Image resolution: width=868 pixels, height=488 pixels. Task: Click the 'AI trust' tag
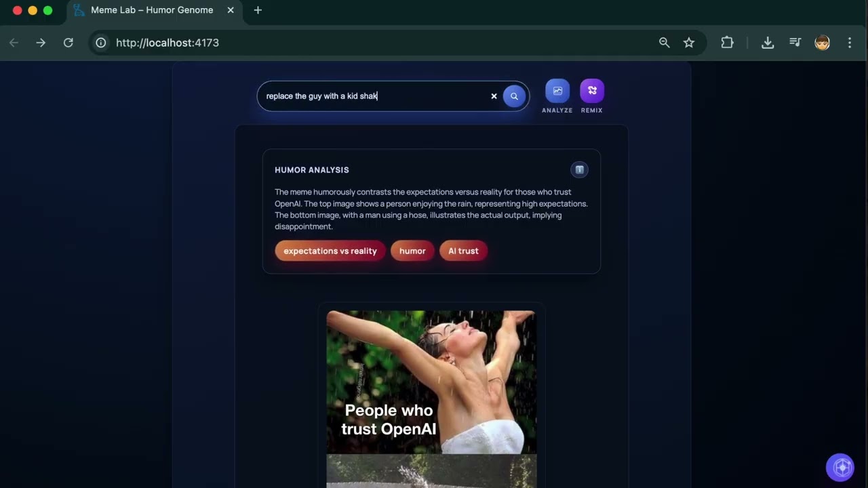(x=463, y=251)
